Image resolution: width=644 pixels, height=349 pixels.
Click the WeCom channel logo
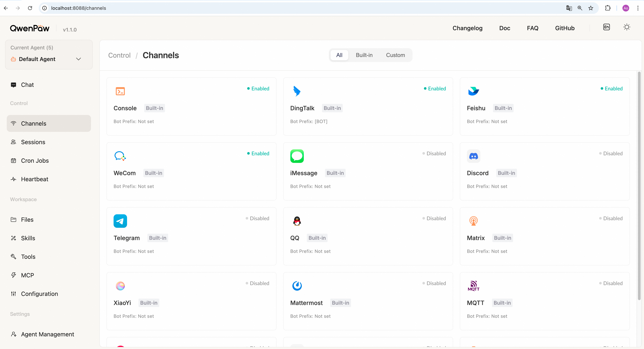120,156
